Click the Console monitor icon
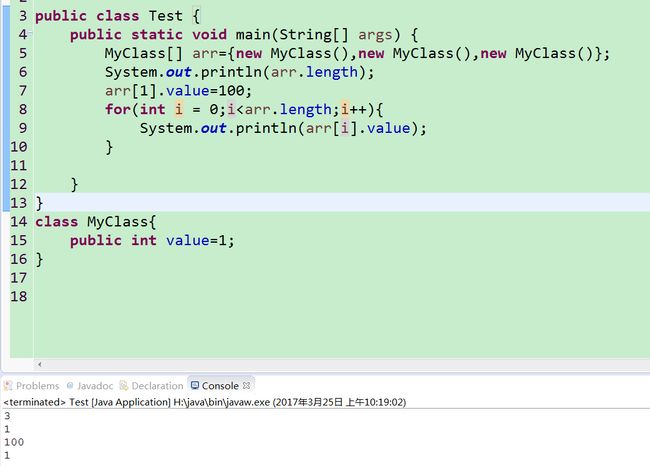This screenshot has height=466, width=650. click(x=195, y=385)
